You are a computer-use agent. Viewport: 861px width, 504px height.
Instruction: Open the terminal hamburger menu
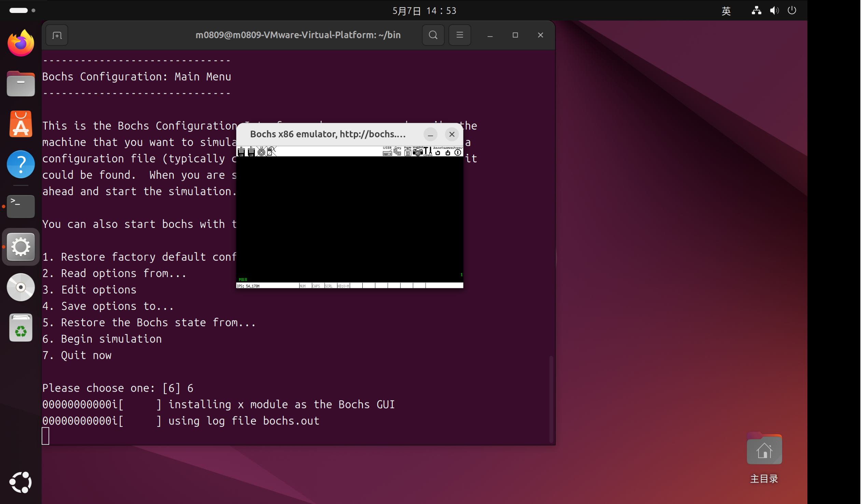pyautogui.click(x=460, y=35)
